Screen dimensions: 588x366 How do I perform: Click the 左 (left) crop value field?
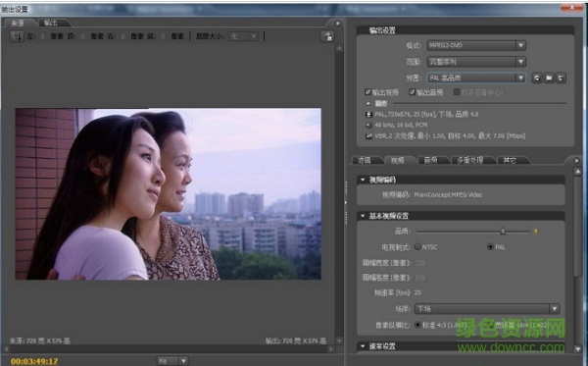click(x=42, y=36)
